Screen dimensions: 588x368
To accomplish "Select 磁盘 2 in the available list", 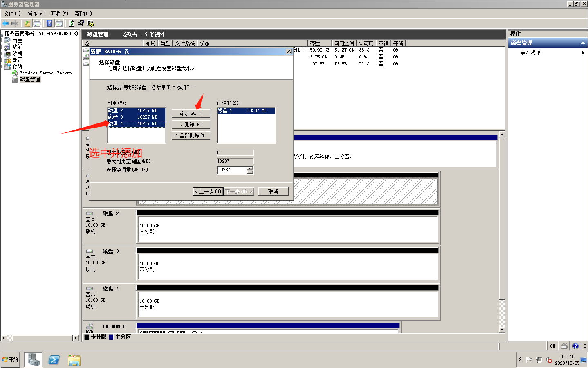I will pos(136,110).
